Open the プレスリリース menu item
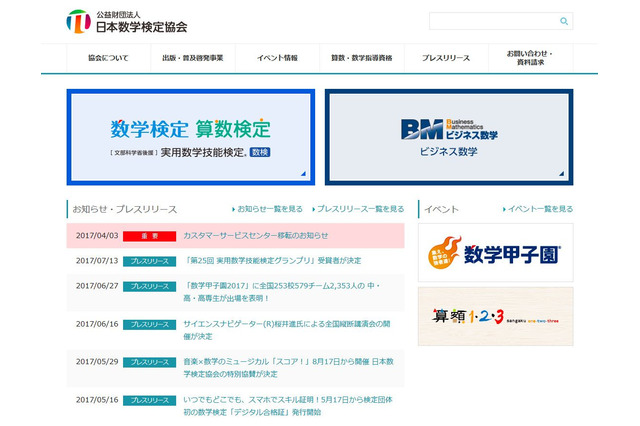 point(446,58)
